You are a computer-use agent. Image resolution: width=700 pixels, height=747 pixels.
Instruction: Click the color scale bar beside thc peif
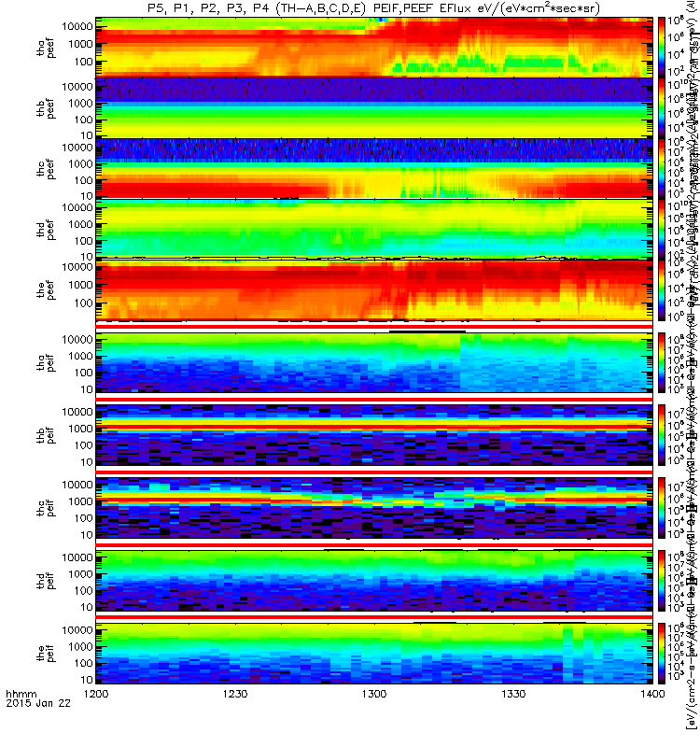[662, 508]
